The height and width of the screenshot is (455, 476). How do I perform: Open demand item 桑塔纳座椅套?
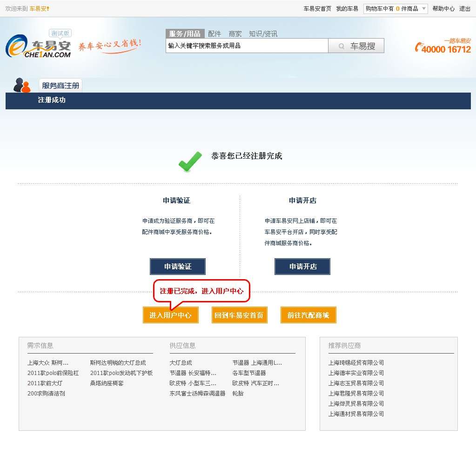click(107, 383)
